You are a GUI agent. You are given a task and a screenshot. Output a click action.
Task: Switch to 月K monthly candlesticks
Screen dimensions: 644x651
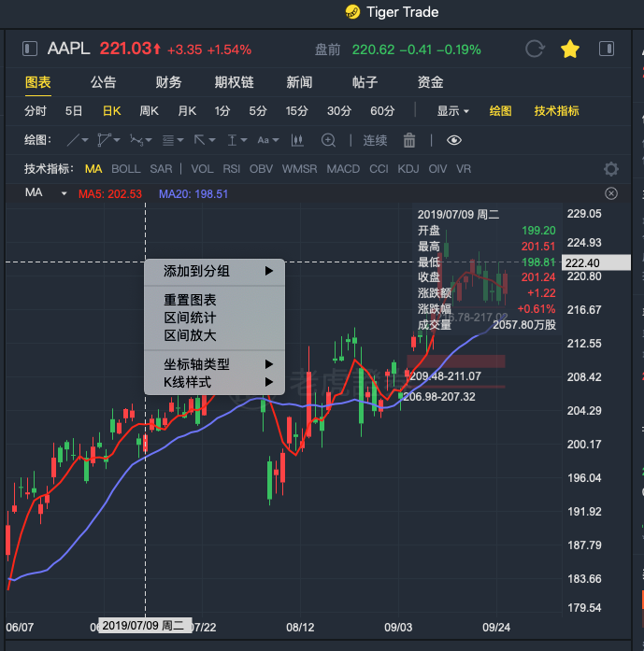point(187,111)
